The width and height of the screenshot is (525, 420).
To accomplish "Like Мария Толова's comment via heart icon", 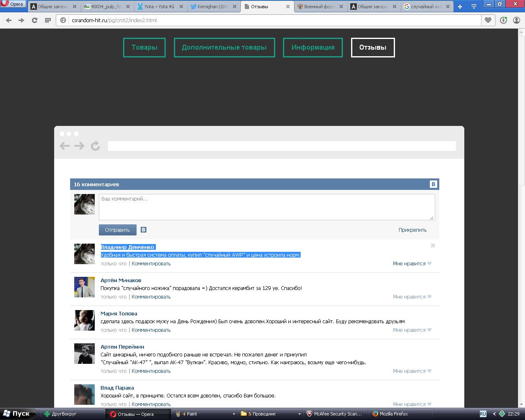I will click(429, 330).
